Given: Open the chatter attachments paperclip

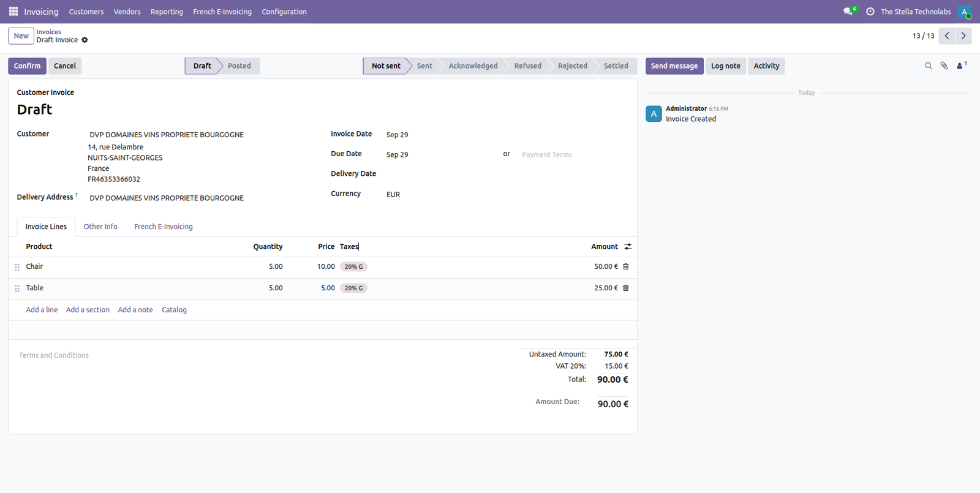Looking at the screenshot, I should click(944, 66).
